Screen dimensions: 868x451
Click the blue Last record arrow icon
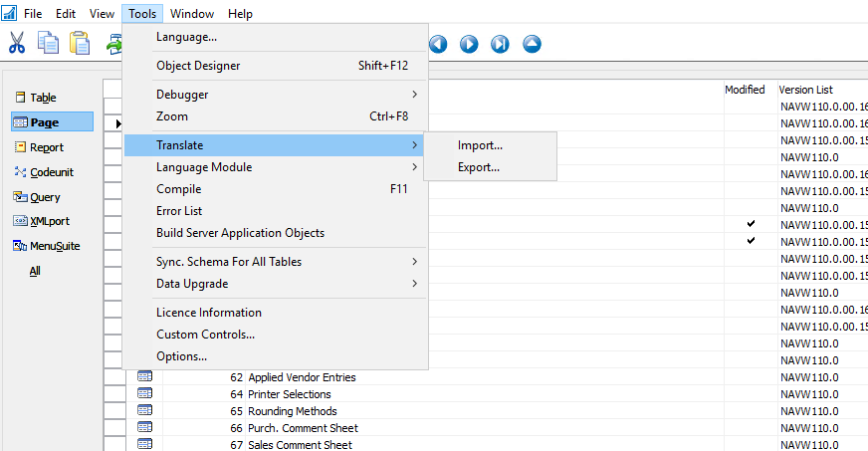pos(501,44)
